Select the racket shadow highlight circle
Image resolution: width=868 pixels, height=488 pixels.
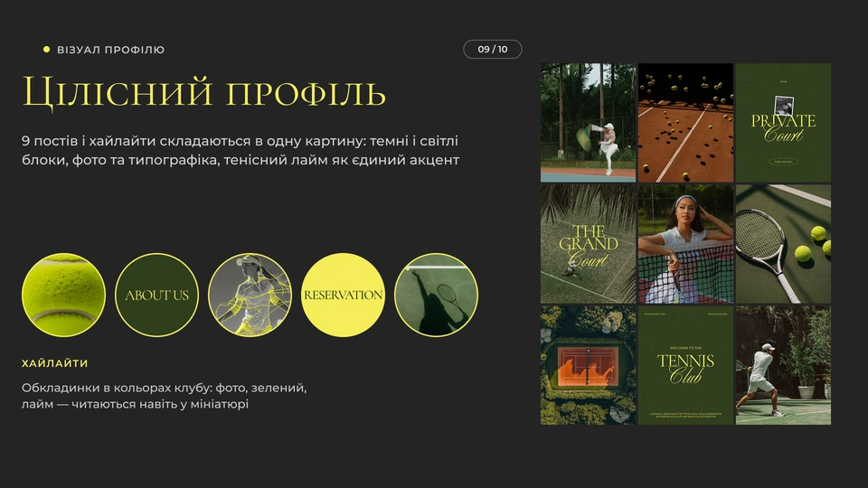point(436,295)
